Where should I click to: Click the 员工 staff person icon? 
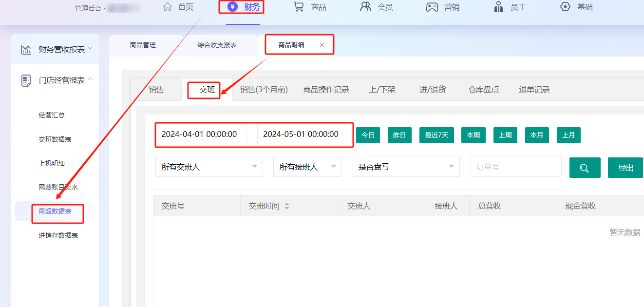pyautogui.click(x=498, y=7)
